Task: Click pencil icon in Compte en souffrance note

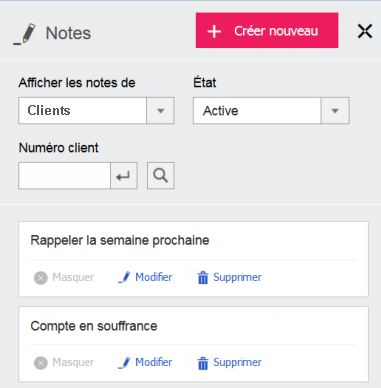Action: (x=124, y=362)
